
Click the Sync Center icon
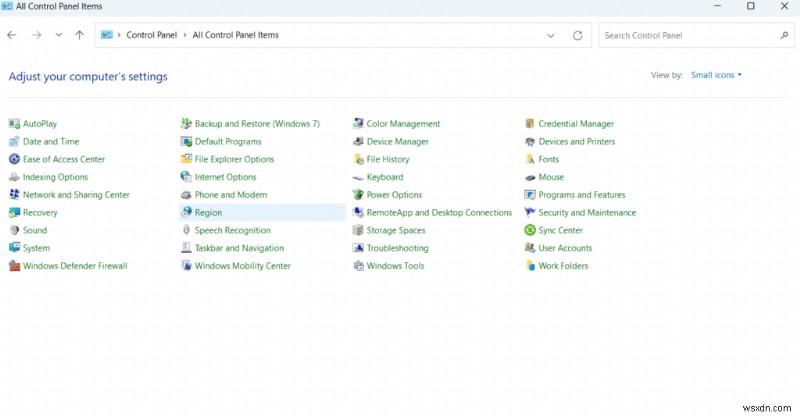tap(530, 230)
